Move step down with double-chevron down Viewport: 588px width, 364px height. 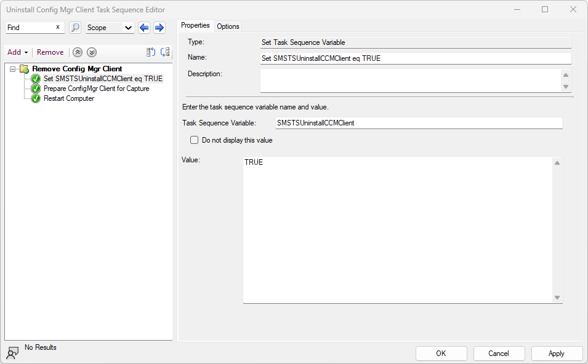tap(92, 52)
